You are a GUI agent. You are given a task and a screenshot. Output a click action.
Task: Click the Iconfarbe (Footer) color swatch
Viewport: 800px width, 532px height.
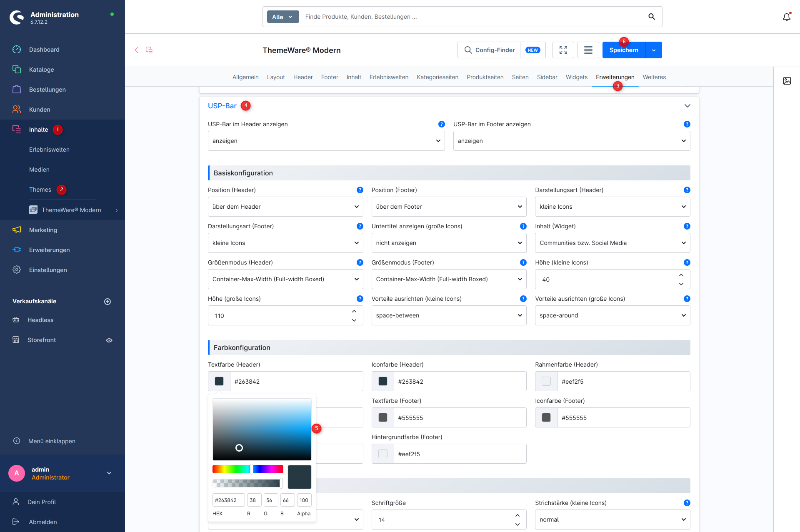pyautogui.click(x=546, y=417)
